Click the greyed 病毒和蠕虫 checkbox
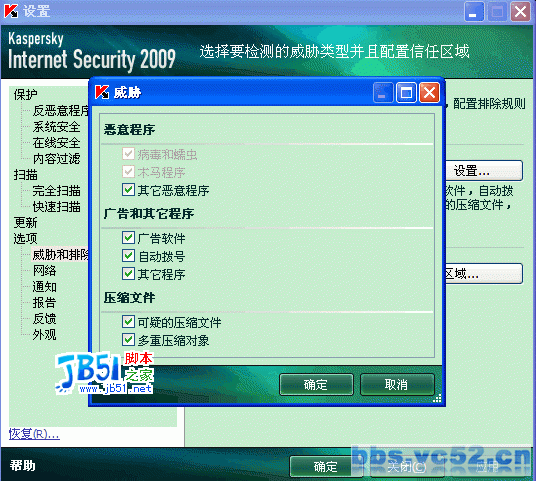The height and width of the screenshot is (481, 536). 129,154
